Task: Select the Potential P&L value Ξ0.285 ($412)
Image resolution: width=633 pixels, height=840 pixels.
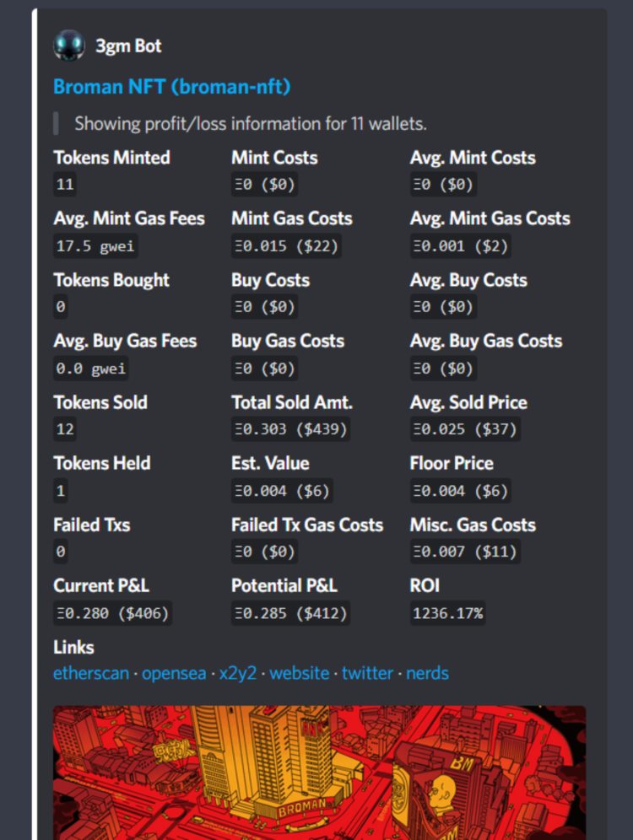Action: pyautogui.click(x=290, y=613)
